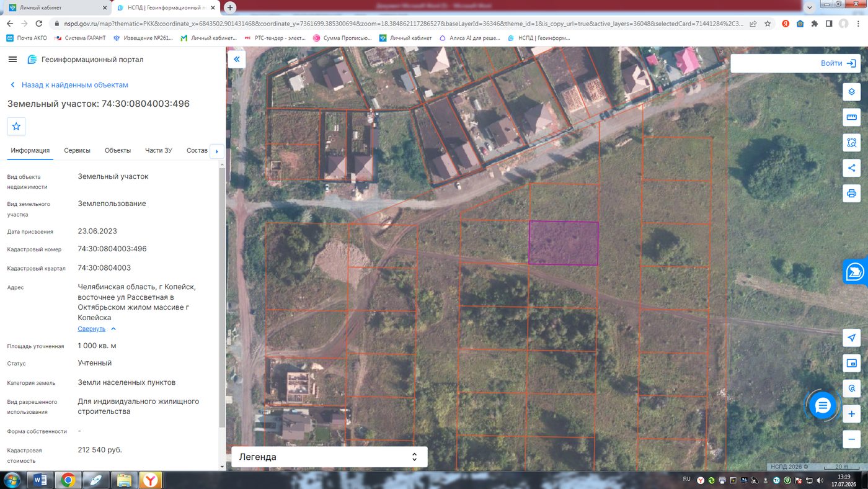Open the round chat support bubble
868x489 pixels.
pyautogui.click(x=823, y=406)
